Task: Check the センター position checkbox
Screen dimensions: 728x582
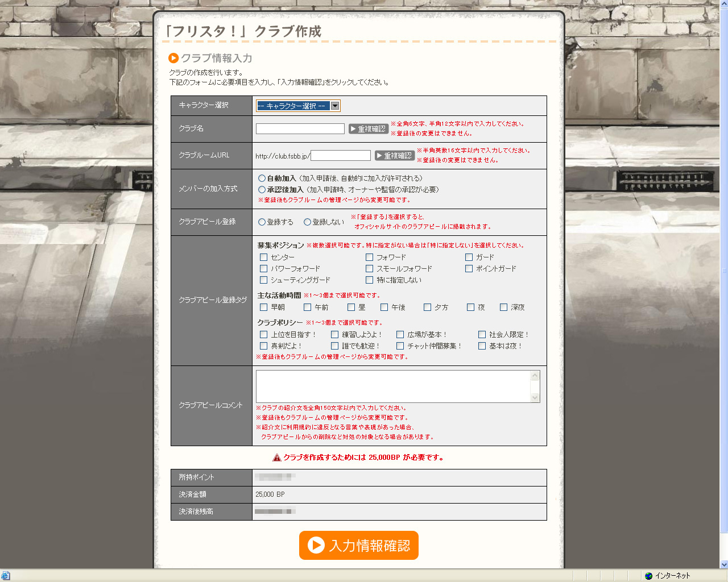Action: 263,257
